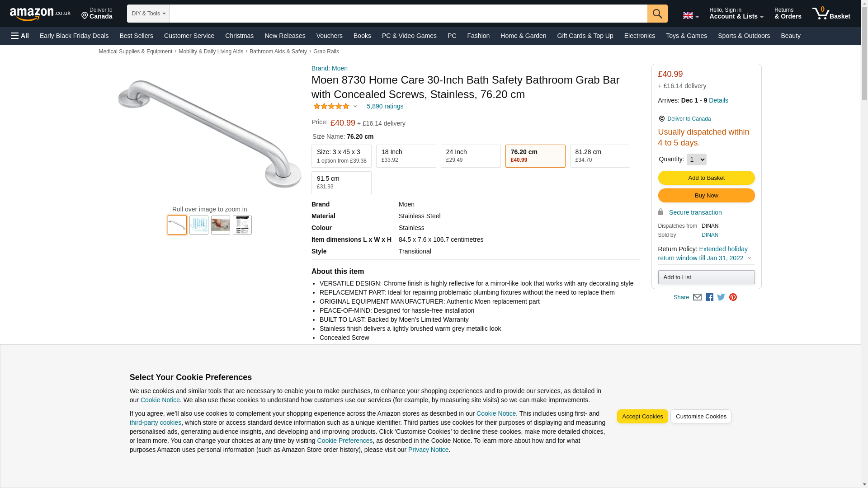The image size is (868, 488).
Task: Choose the 91.5 cm size option
Action: tap(341, 183)
